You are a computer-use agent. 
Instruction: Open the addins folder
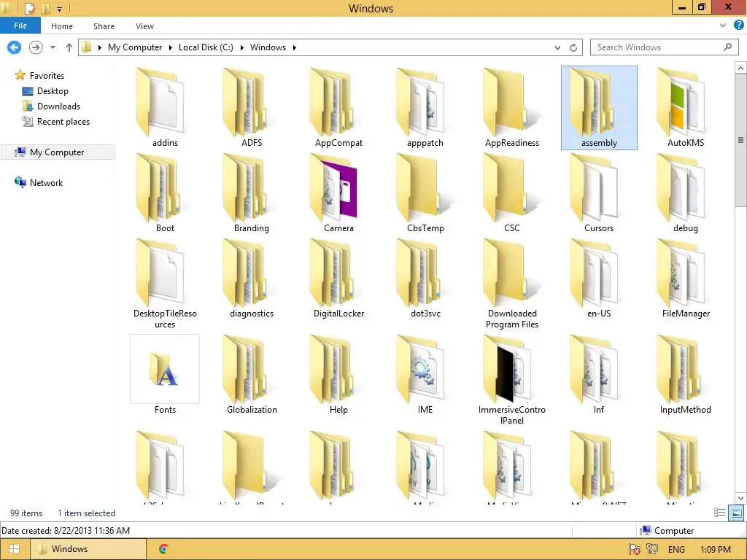[x=165, y=108]
